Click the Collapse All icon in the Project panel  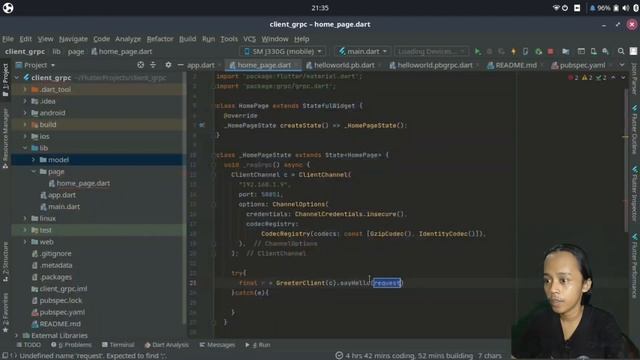pyautogui.click(x=153, y=65)
